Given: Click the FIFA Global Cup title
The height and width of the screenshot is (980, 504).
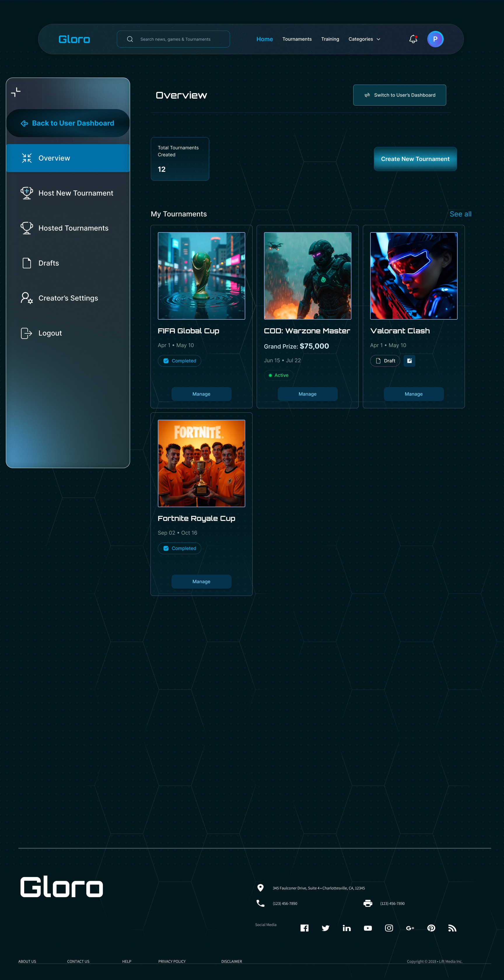Looking at the screenshot, I should pos(188,331).
